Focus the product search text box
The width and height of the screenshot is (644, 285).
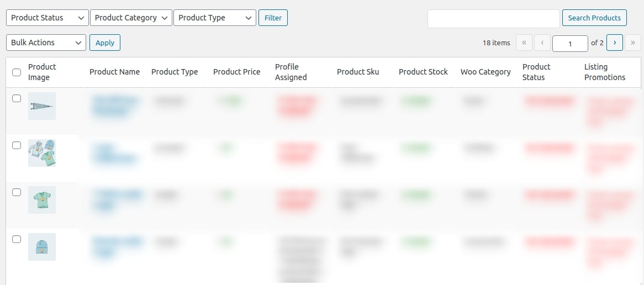[x=494, y=19]
